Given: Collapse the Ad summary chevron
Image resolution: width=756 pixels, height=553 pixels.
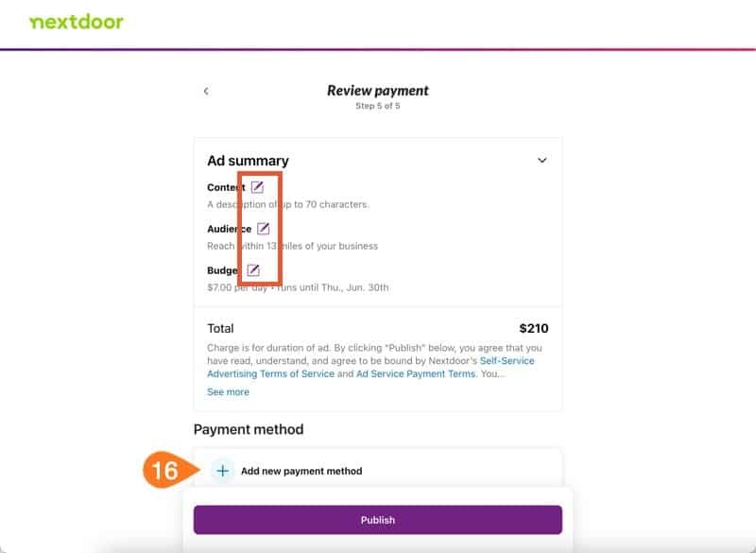Looking at the screenshot, I should 541,160.
